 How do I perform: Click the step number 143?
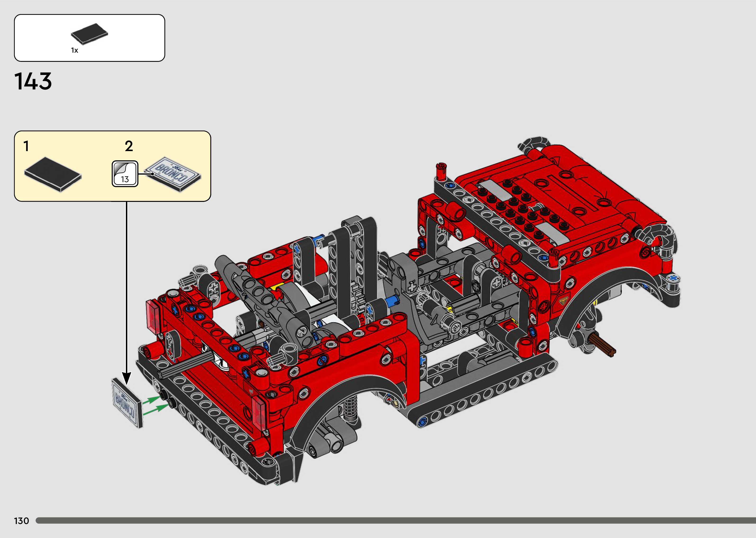[33, 82]
